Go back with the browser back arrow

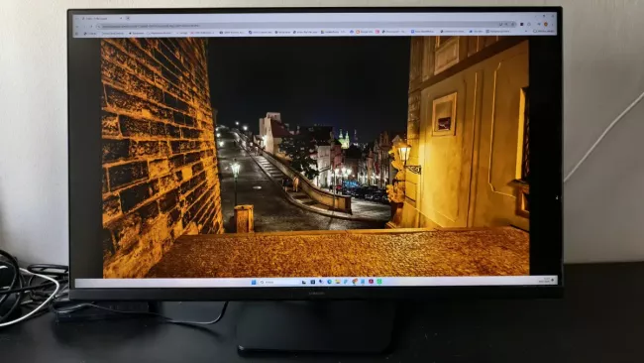[77, 27]
